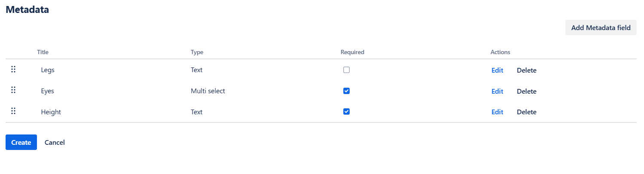This screenshot has height=174, width=644.
Task: Delete the Legs metadata field
Action: click(x=526, y=70)
